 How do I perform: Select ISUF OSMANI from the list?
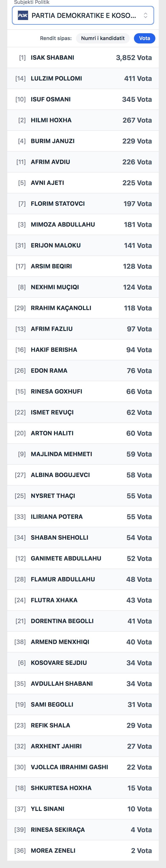[x=83, y=99]
